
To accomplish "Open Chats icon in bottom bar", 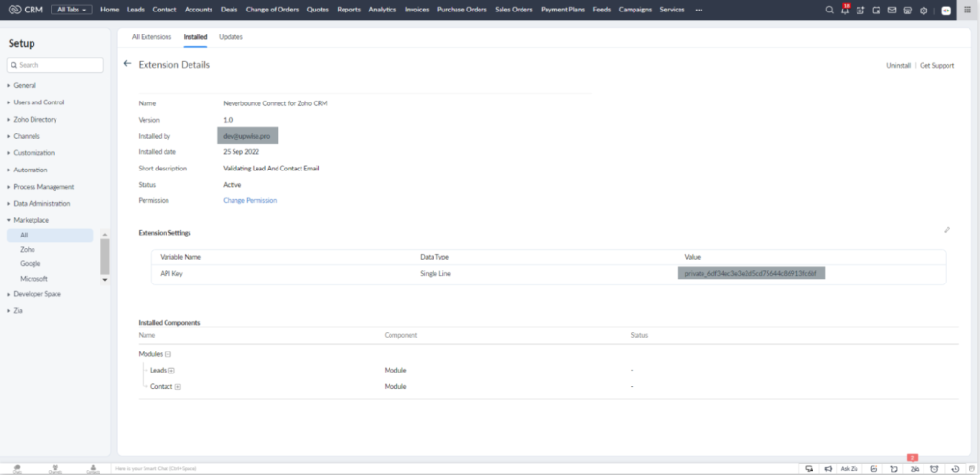I will coord(17,468).
